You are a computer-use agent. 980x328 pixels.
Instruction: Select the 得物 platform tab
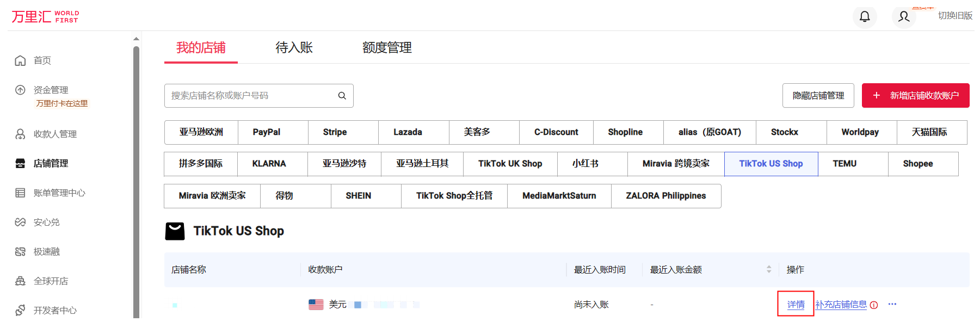296,196
